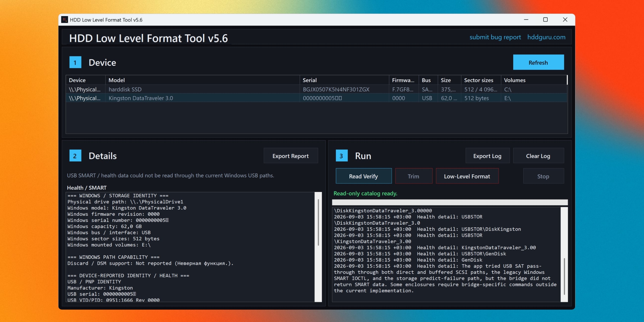Open the submit bug report link
This screenshot has width=644, height=322.
[495, 37]
